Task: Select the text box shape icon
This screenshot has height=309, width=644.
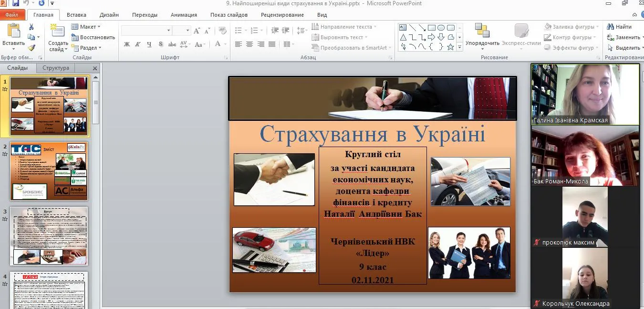Action: pos(403,28)
